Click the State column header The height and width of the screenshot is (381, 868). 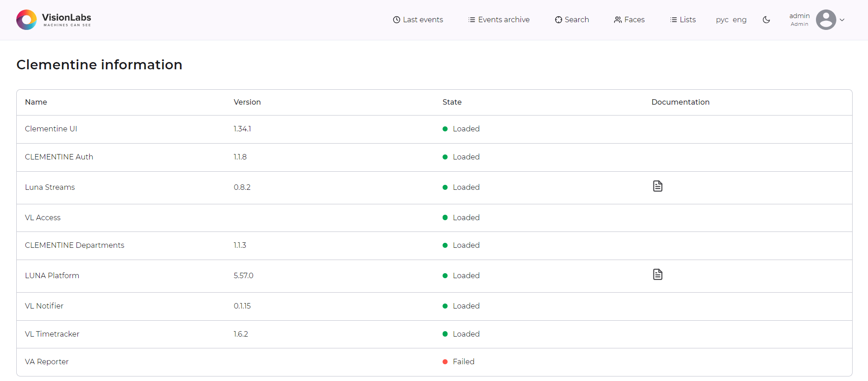[452, 102]
